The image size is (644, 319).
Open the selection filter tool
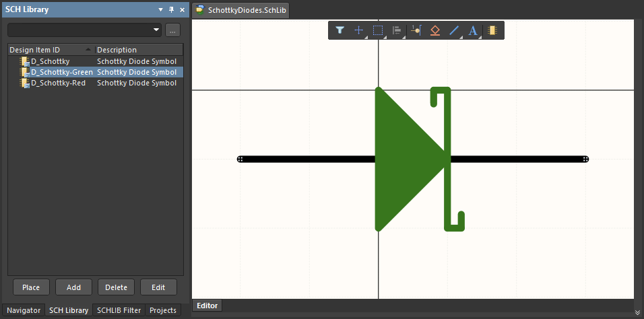[340, 30]
